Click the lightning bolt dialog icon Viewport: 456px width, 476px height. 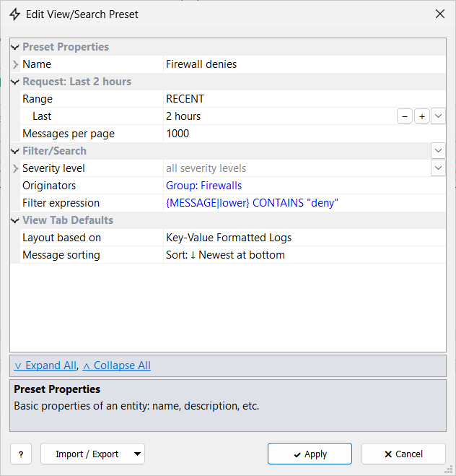pos(14,14)
